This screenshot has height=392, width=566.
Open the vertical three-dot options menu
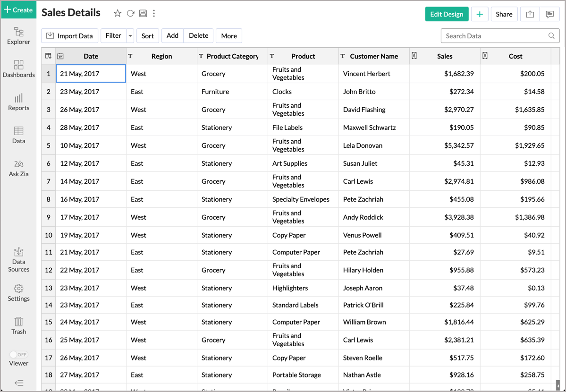tap(154, 13)
